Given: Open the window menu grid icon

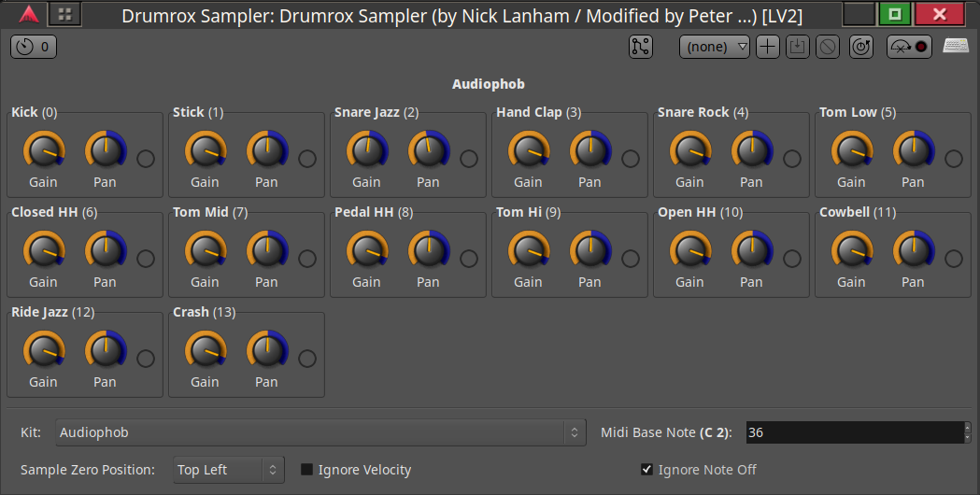Looking at the screenshot, I should pos(65,14).
